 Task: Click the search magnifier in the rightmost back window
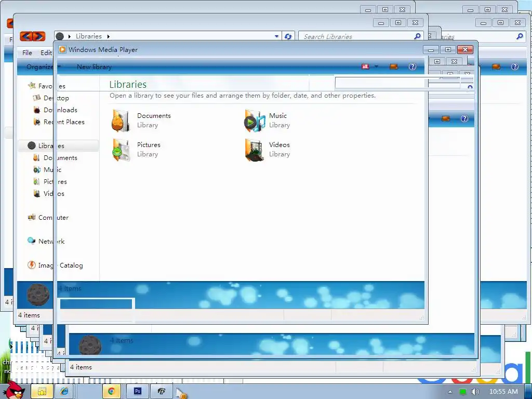[x=520, y=36]
